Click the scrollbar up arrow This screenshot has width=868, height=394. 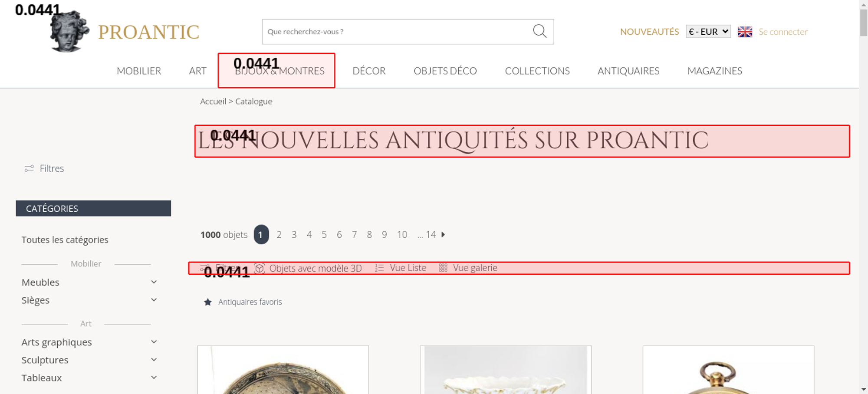864,4
